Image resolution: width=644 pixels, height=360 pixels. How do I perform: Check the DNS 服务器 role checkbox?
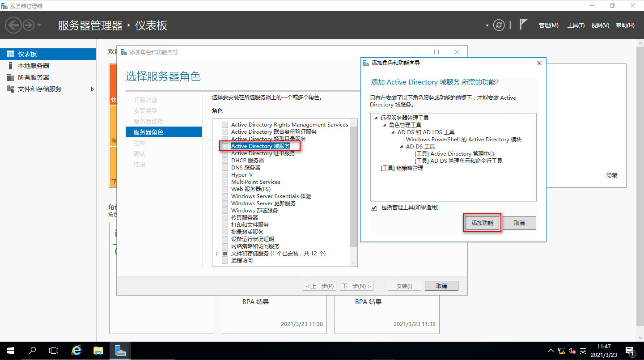[x=225, y=168]
